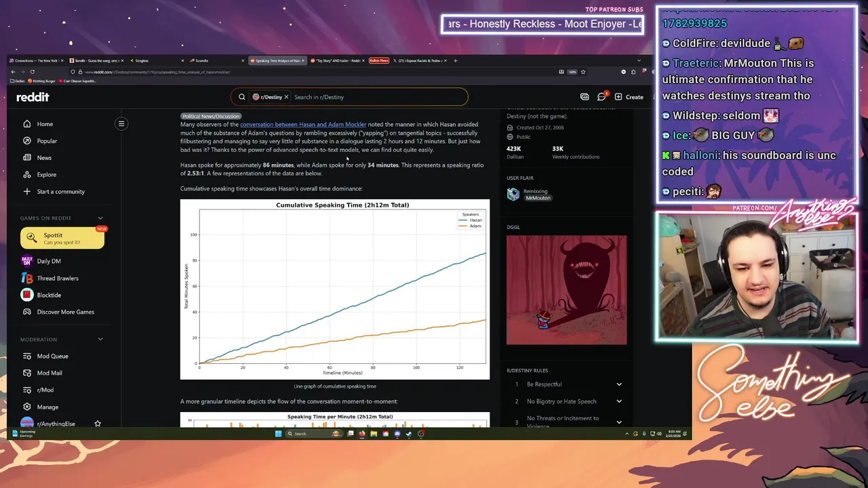Open the Spottit game card

[62, 238]
